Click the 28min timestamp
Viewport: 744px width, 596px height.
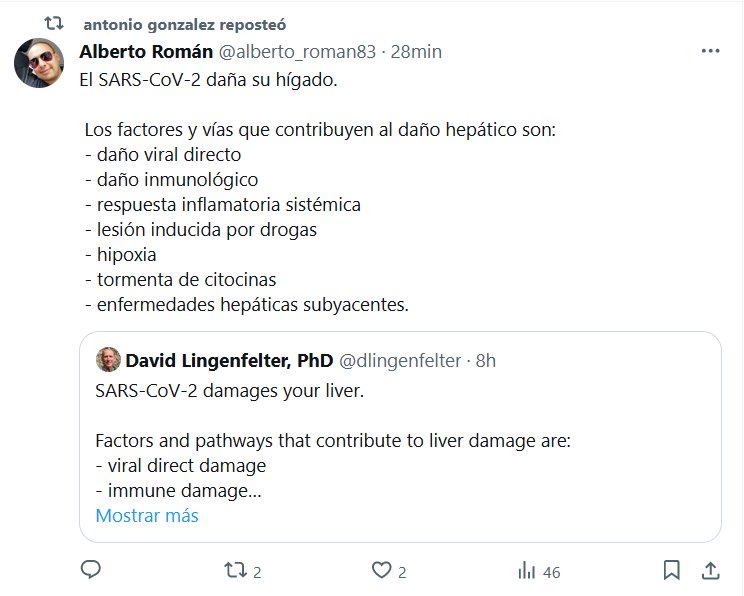click(x=416, y=51)
